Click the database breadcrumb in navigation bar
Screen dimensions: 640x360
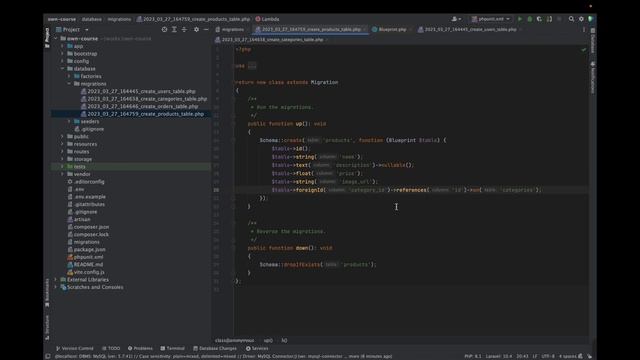[91, 19]
